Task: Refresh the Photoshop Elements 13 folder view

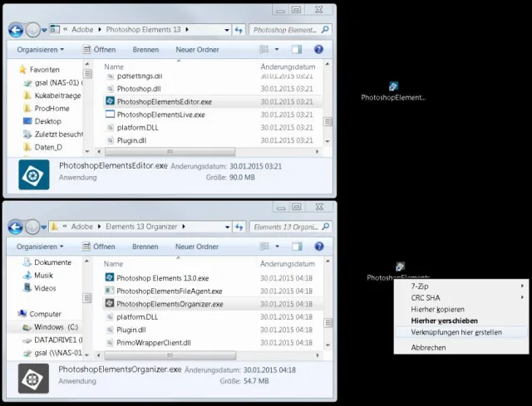Action: pos(239,30)
